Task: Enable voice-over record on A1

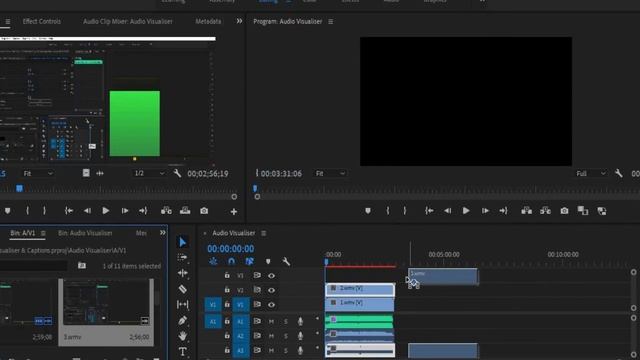Action: coord(300,322)
